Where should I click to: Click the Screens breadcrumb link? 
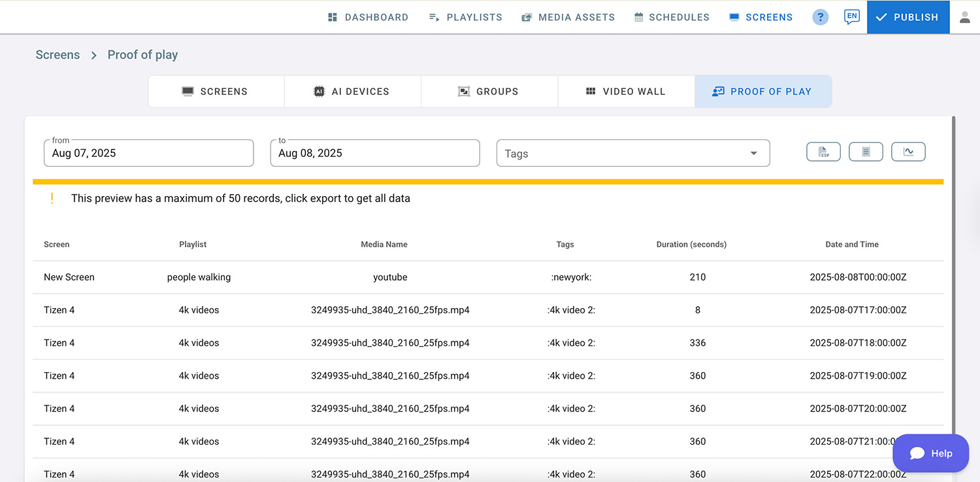tap(57, 55)
